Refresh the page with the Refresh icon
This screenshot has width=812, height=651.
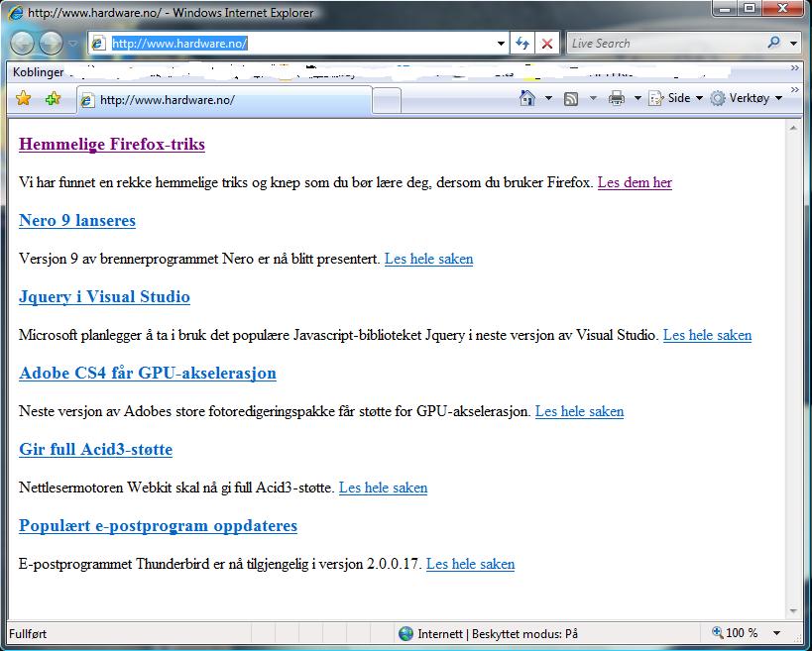pos(522,44)
